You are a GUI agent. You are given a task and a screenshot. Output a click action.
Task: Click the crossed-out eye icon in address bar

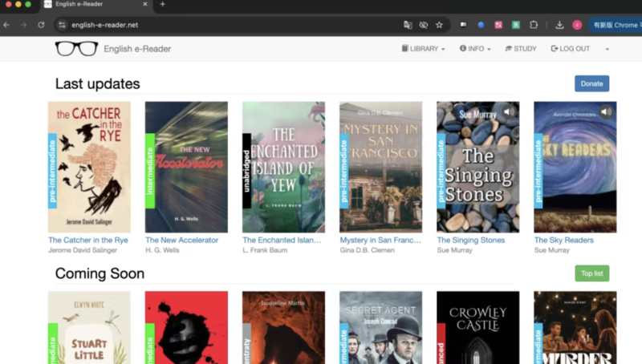424,25
